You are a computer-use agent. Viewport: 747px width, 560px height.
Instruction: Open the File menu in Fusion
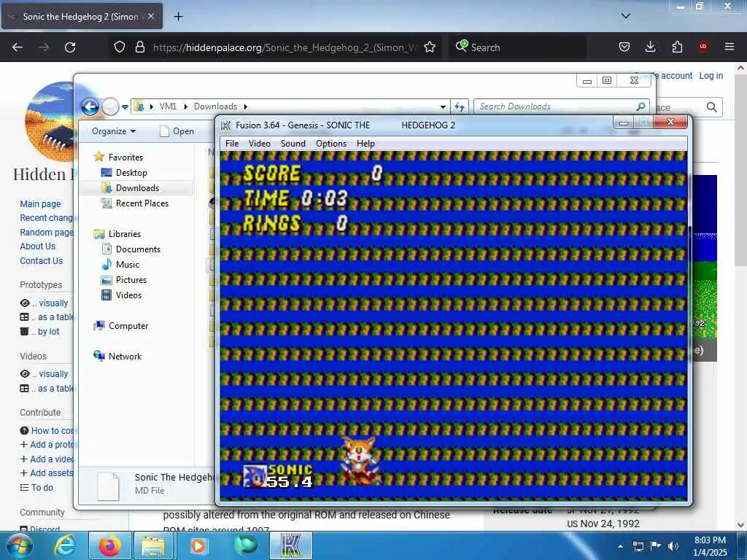click(232, 144)
